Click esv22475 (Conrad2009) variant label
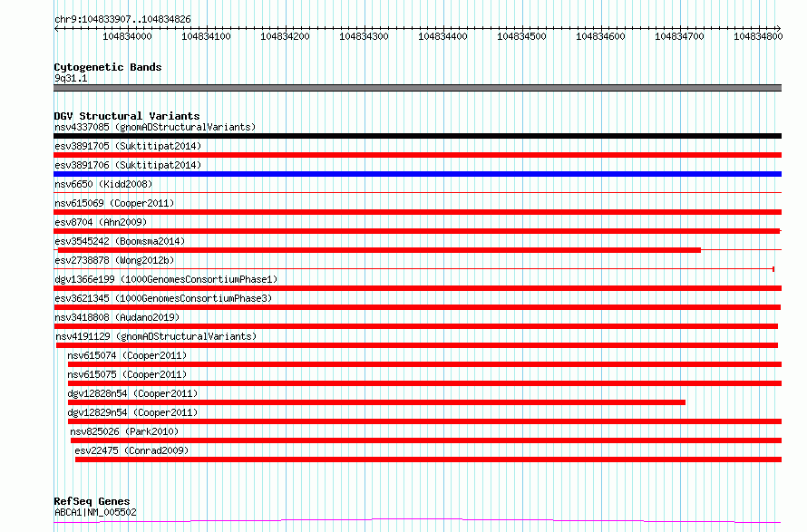Screen dimensions: 807x532 pyautogui.click(x=131, y=450)
